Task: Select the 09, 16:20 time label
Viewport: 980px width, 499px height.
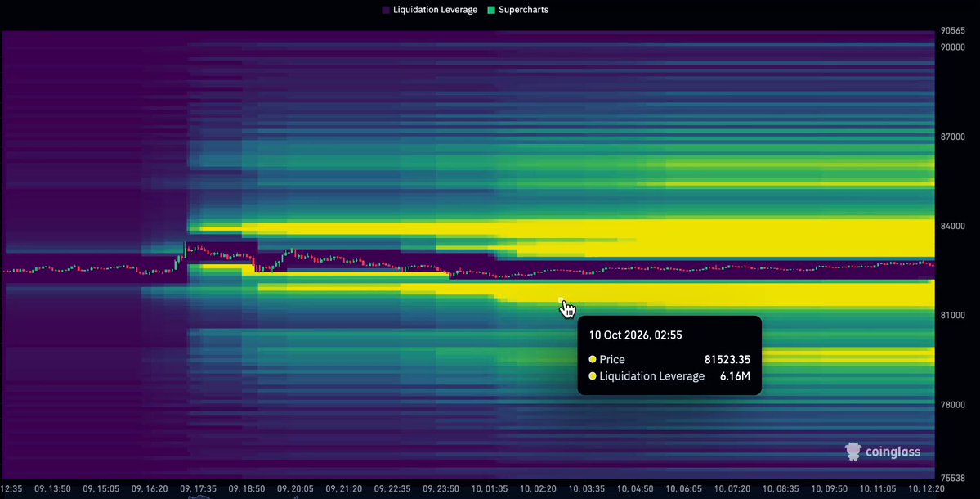Action: point(150,489)
